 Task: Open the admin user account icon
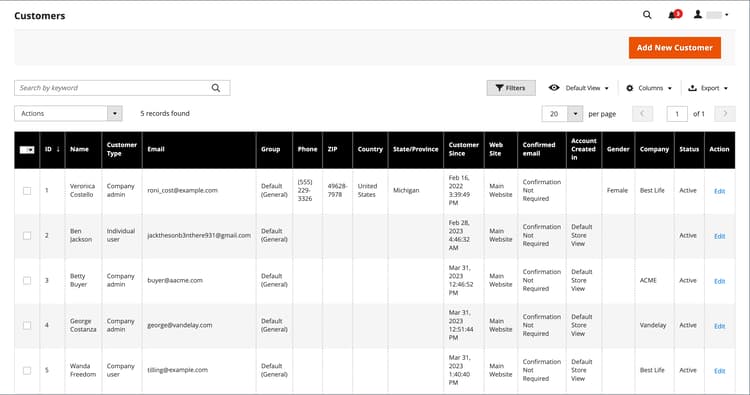698,14
